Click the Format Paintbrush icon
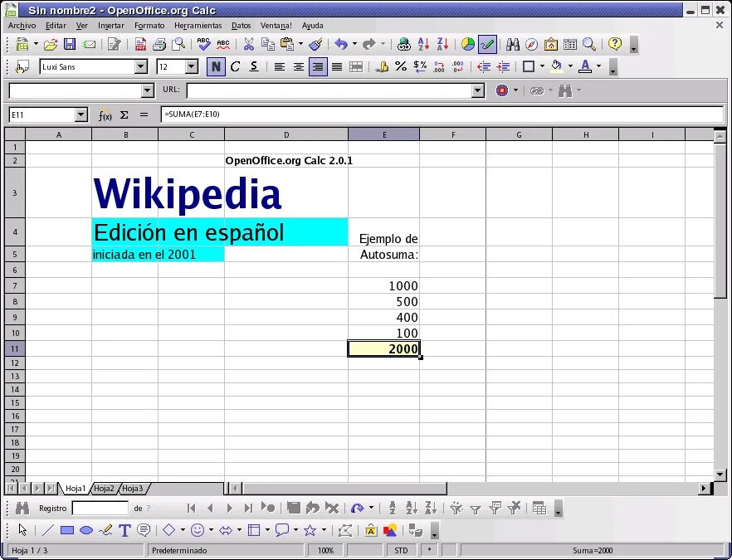Screen dimensions: 732x560 (316, 44)
